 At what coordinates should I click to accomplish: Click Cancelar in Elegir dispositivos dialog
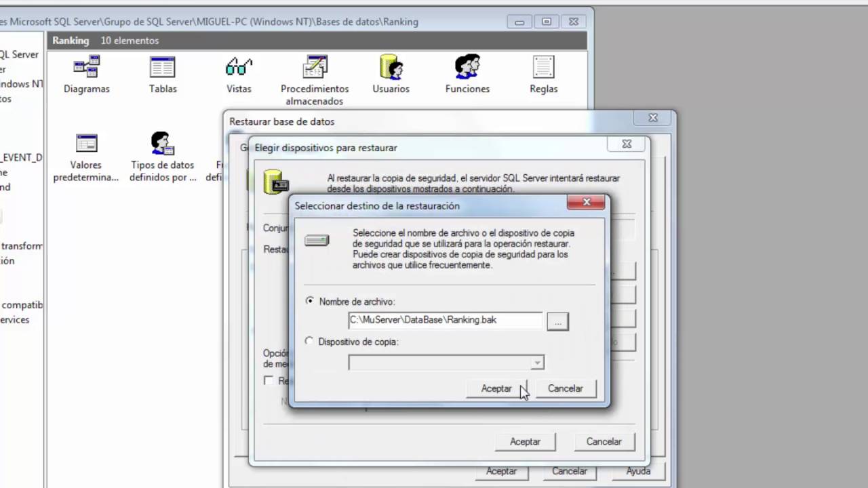coord(604,441)
